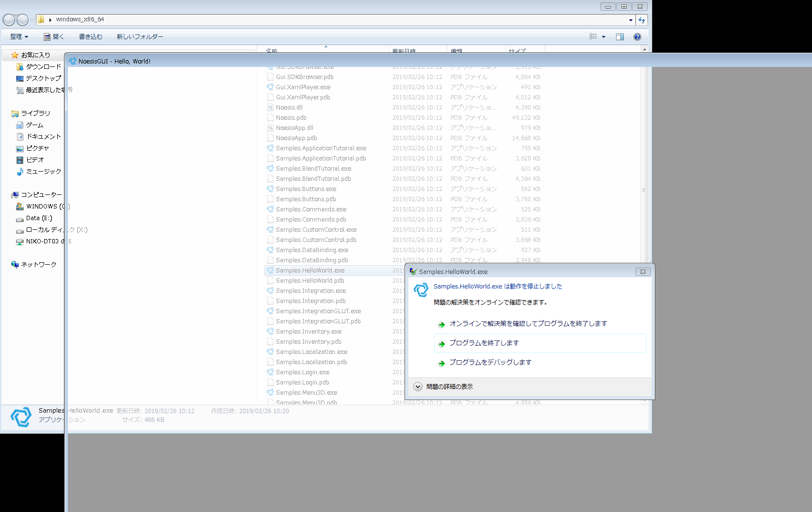Click Samples.CustomControl.exe icon
Image resolution: width=812 pixels, height=512 pixels.
[x=270, y=230]
